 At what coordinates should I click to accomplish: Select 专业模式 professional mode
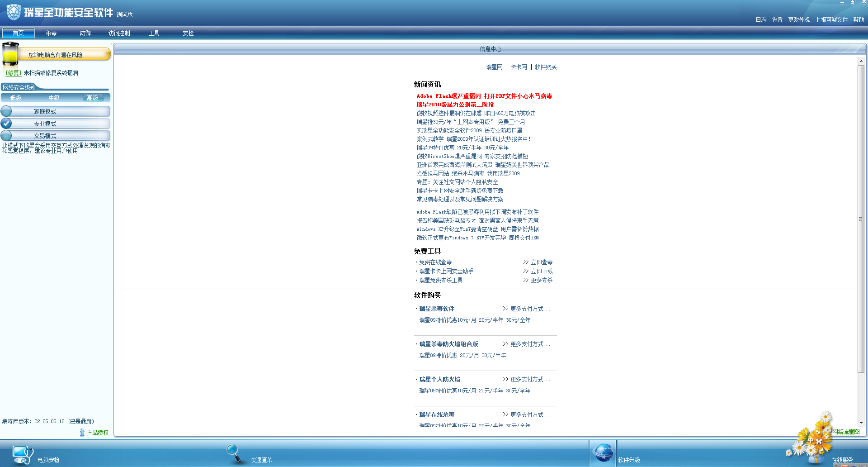pos(56,124)
